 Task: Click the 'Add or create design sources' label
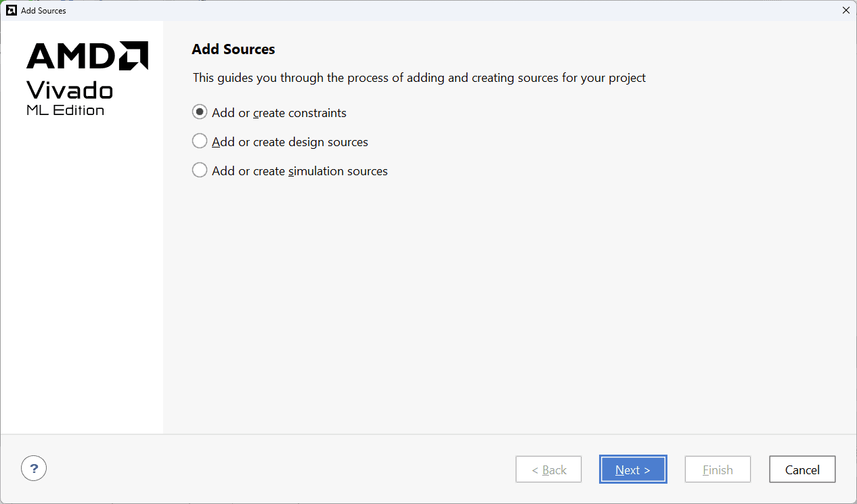290,142
